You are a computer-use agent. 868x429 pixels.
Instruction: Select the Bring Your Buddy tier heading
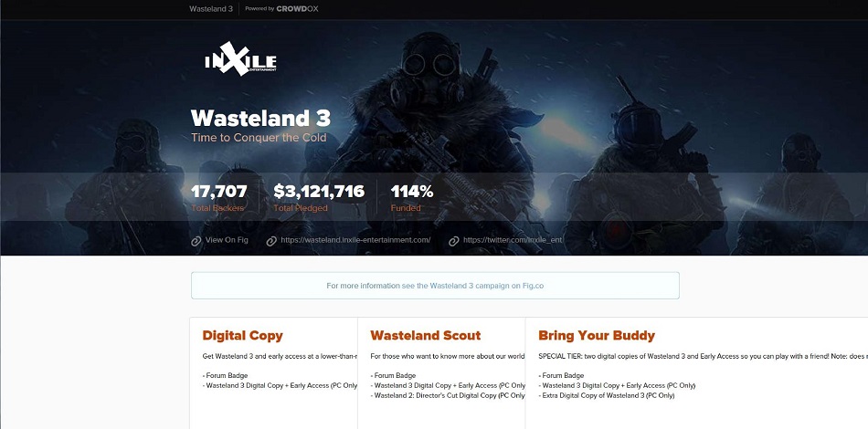tap(597, 336)
